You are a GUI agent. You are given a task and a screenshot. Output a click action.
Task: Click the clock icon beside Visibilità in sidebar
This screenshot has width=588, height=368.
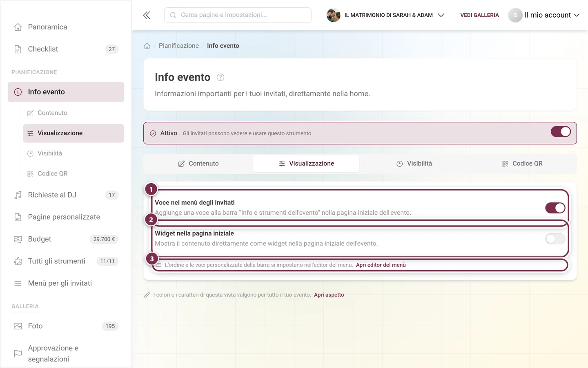click(x=30, y=153)
